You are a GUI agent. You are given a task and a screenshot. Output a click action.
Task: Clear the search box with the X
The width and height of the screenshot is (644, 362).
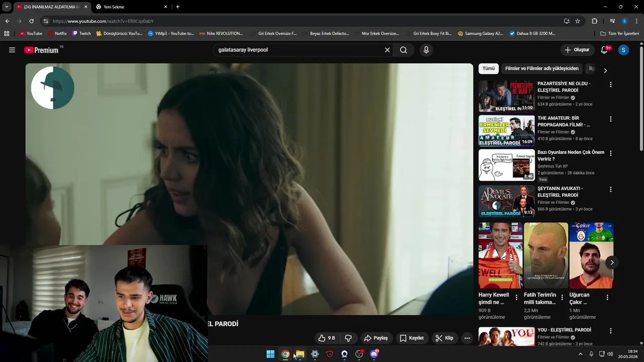pyautogui.click(x=387, y=50)
